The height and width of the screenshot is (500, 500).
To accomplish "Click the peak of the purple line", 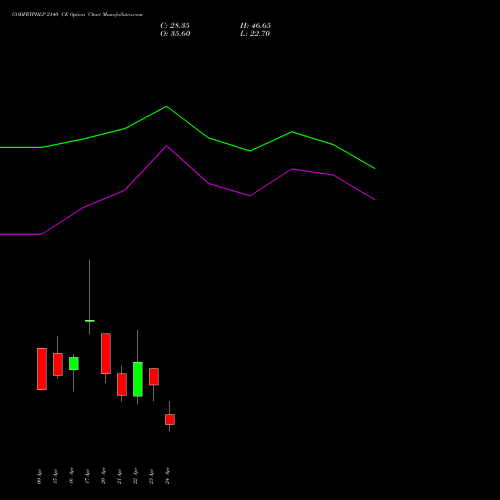I will coord(167,146).
